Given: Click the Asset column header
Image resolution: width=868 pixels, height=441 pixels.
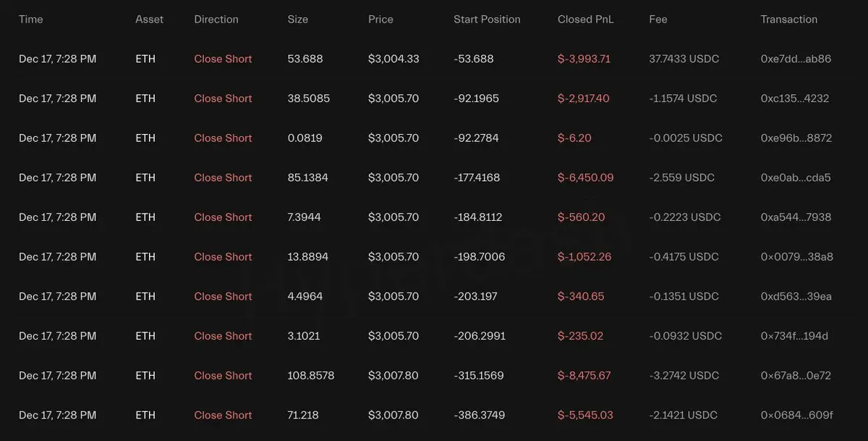Looking at the screenshot, I should pos(150,20).
